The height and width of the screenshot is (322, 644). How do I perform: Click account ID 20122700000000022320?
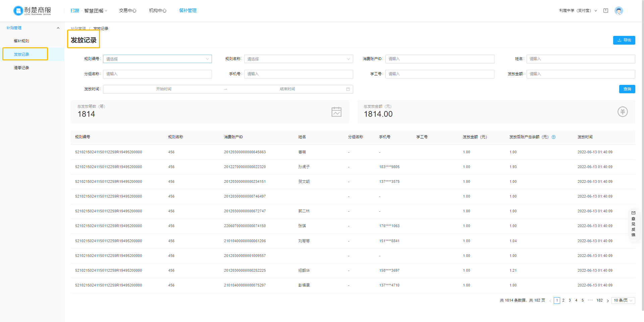245,167
